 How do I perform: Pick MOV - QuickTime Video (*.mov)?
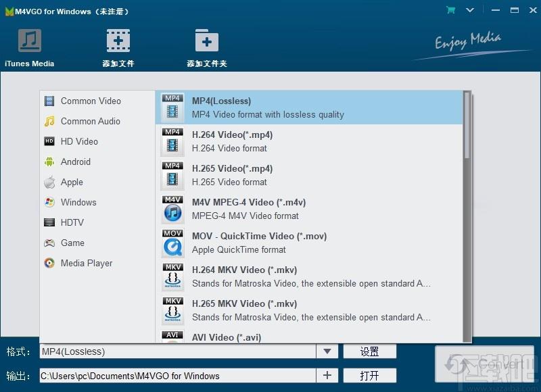[x=309, y=243]
